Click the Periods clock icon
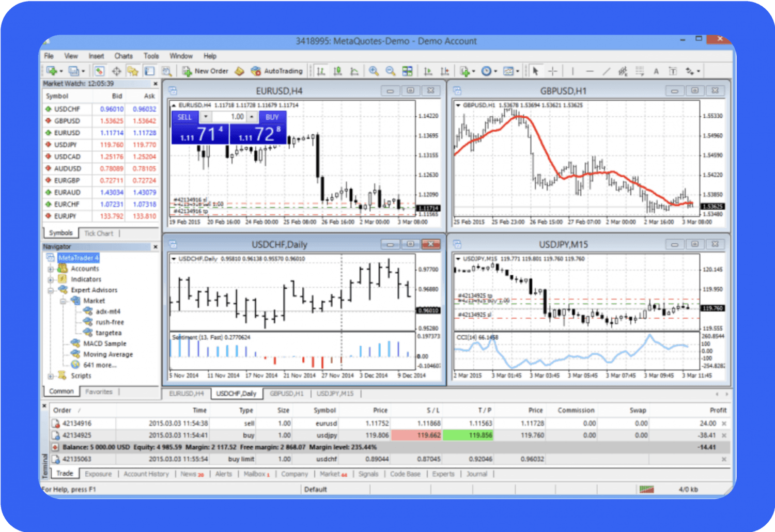Viewport: 775px width, 532px height. pos(486,71)
